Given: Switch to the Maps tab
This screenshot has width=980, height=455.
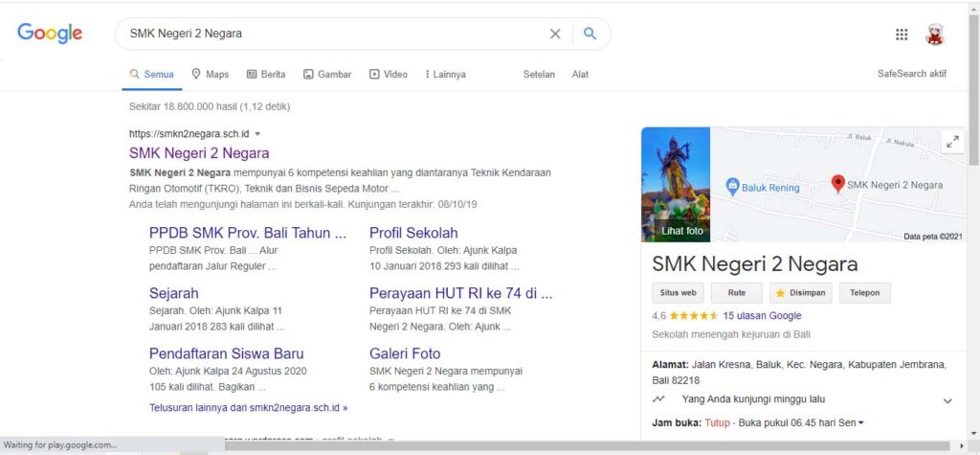Looking at the screenshot, I should [x=211, y=74].
